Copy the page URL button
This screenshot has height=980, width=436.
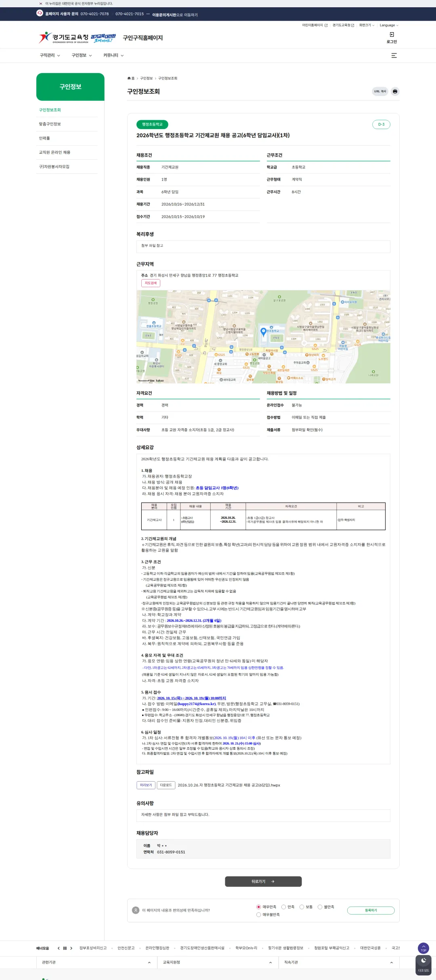380,92
